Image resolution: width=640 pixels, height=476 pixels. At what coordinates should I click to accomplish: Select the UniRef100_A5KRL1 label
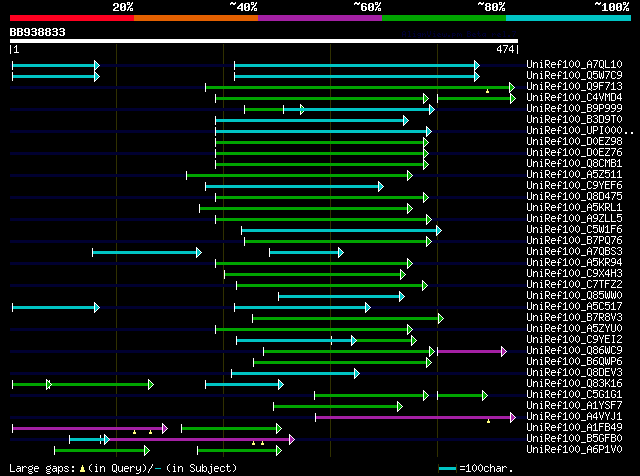pos(574,207)
